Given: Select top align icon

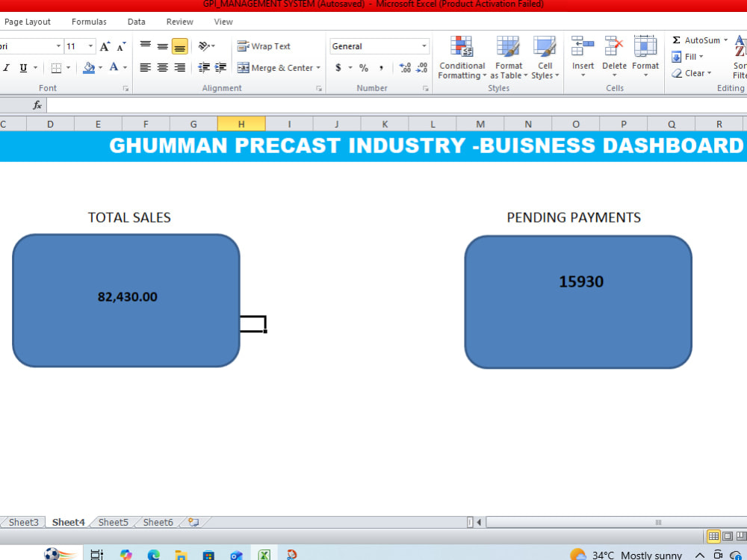Looking at the screenshot, I should coord(146,46).
